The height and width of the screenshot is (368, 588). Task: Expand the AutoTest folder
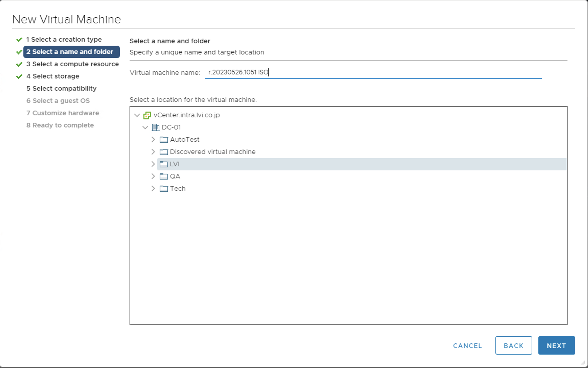click(x=153, y=140)
